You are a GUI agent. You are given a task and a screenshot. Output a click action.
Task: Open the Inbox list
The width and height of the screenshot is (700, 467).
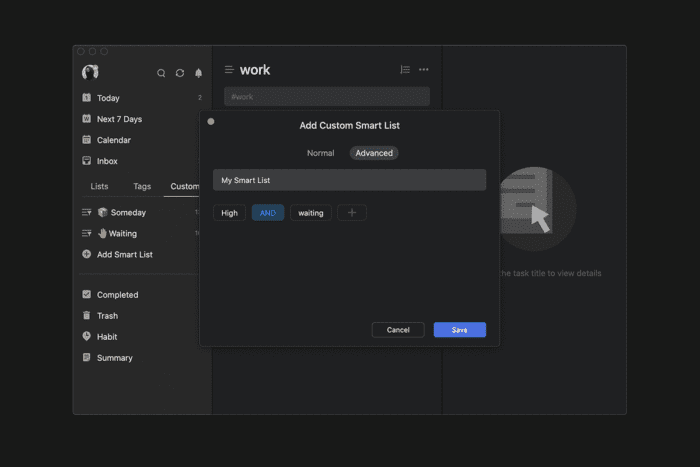coord(142,161)
